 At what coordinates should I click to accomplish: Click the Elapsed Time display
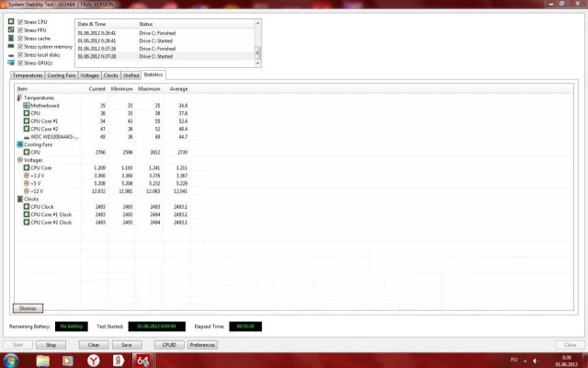(x=245, y=327)
